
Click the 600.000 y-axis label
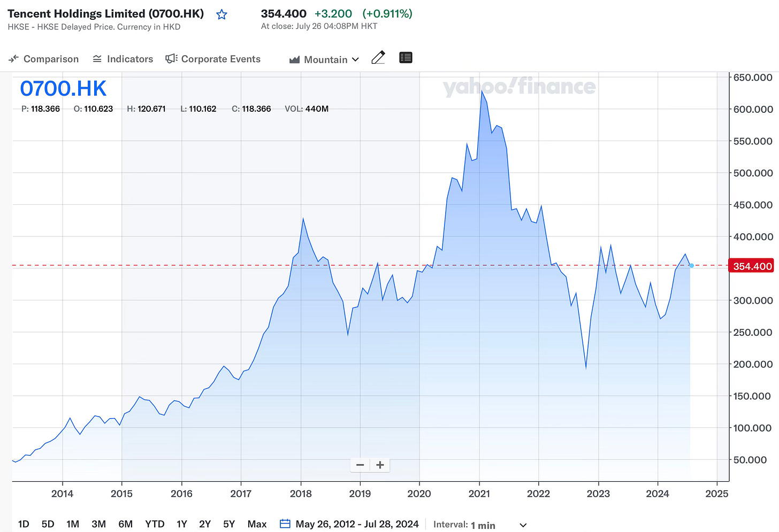753,109
